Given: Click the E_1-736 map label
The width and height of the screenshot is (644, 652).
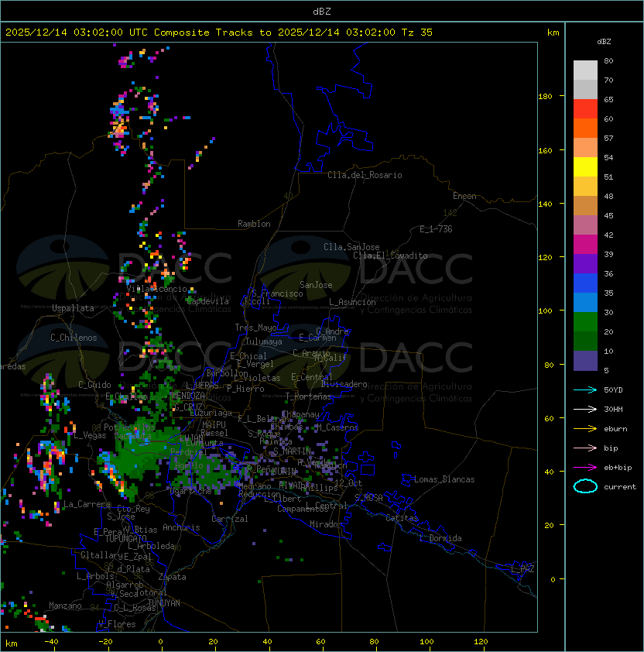Looking at the screenshot, I should [x=436, y=229].
